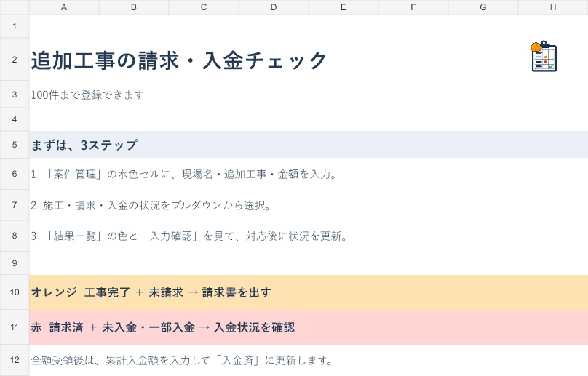Select row 5 header
Viewport: 588px width, 376px height.
click(x=15, y=145)
